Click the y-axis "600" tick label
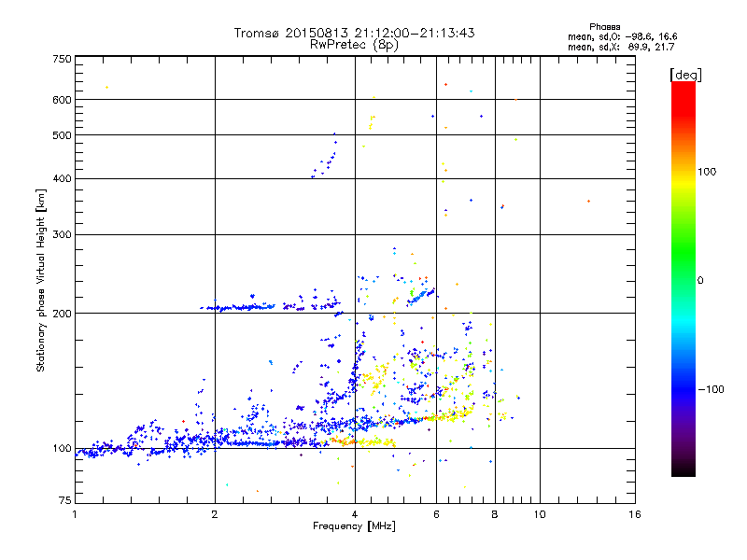The image size is (747, 560). point(62,100)
